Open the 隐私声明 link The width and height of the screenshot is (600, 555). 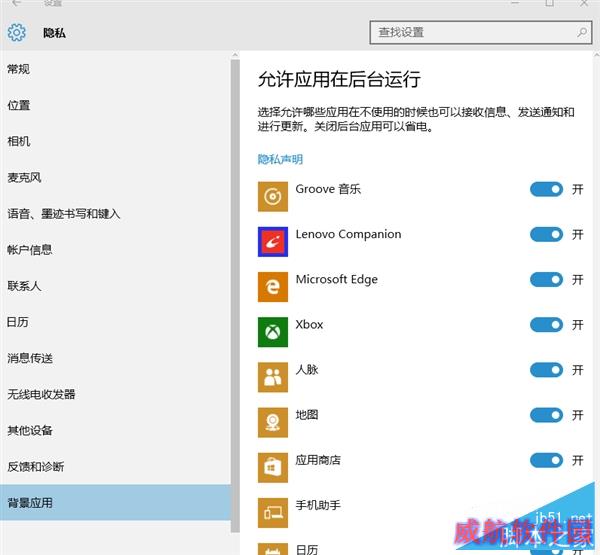280,159
